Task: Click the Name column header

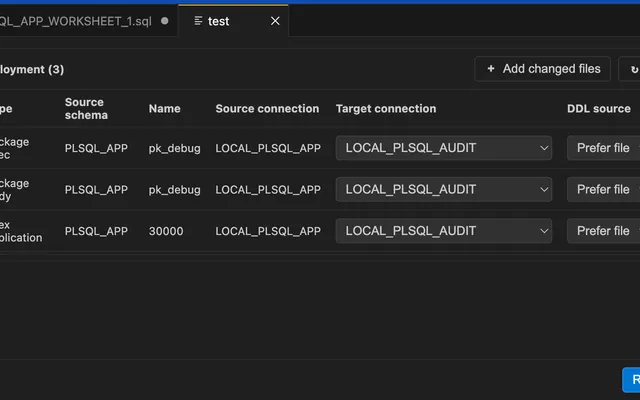Action: pos(164,109)
